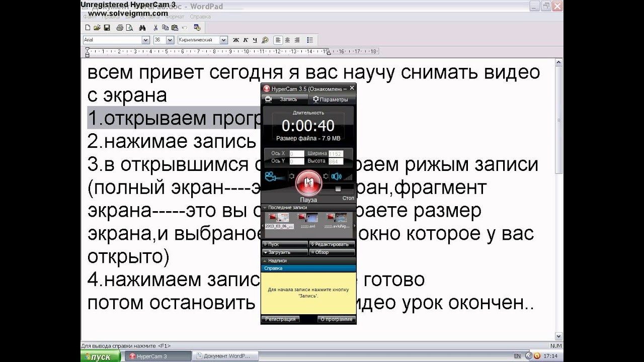Image resolution: width=644 pixels, height=362 pixels.
Task: Open video settings gear left of record button
Action: (291, 176)
